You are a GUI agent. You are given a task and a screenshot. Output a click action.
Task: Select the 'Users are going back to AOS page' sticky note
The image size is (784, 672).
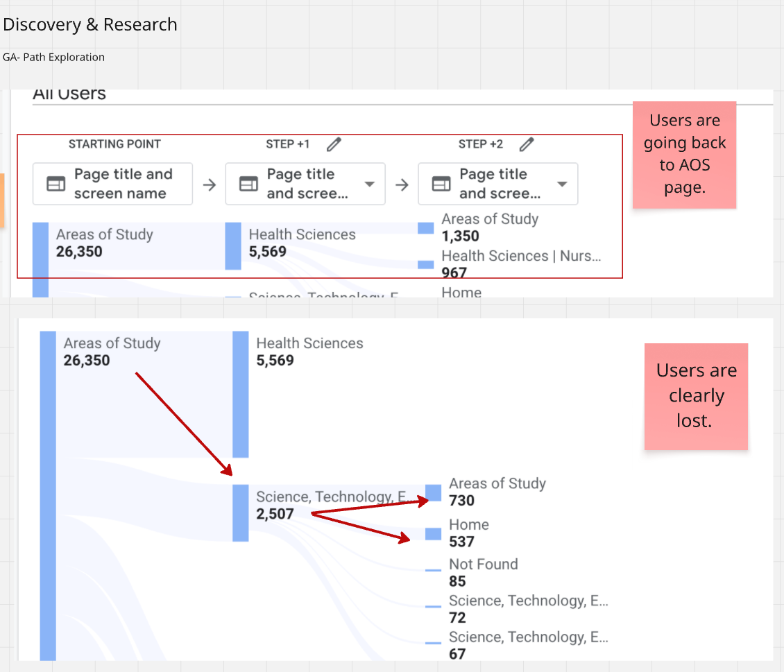[684, 154]
